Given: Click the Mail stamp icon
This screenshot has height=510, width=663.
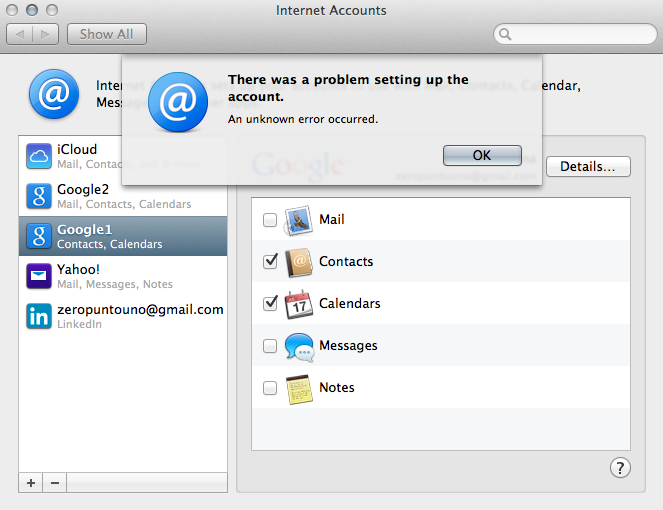Looking at the screenshot, I should click(x=299, y=220).
